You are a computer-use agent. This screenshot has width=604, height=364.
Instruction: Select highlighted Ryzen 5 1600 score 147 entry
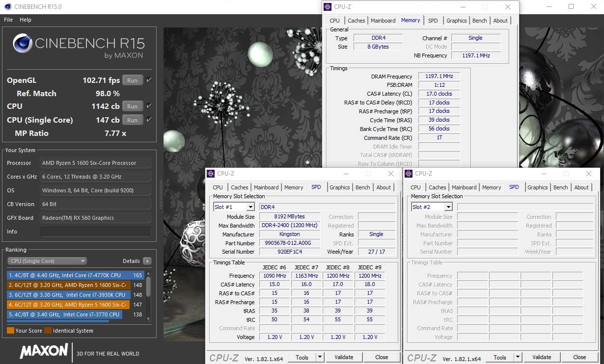(x=76, y=305)
